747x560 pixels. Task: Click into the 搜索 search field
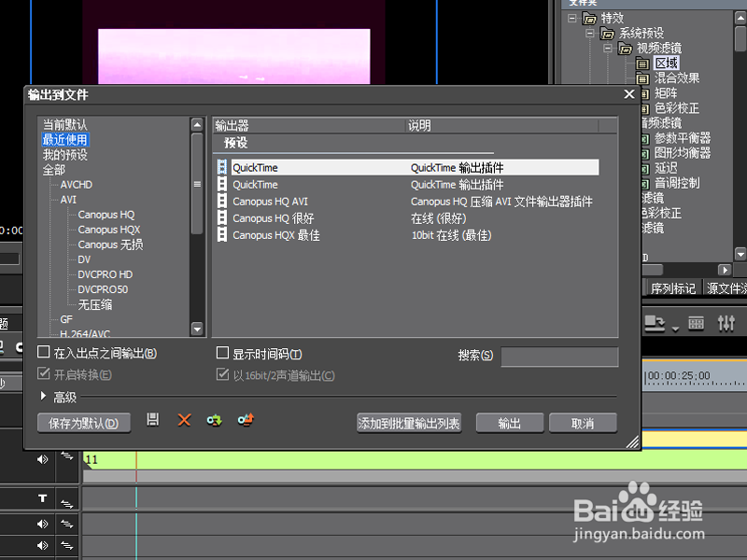(x=559, y=357)
